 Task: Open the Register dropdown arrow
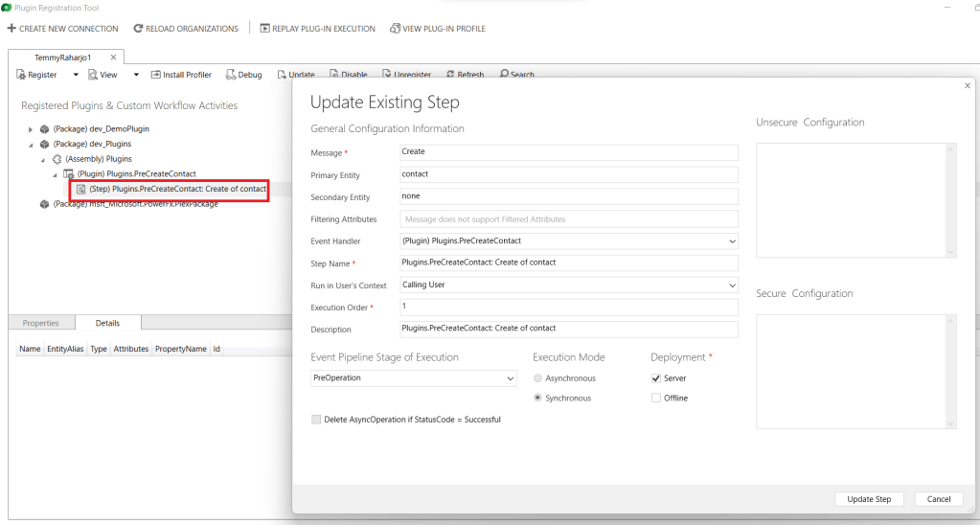76,75
